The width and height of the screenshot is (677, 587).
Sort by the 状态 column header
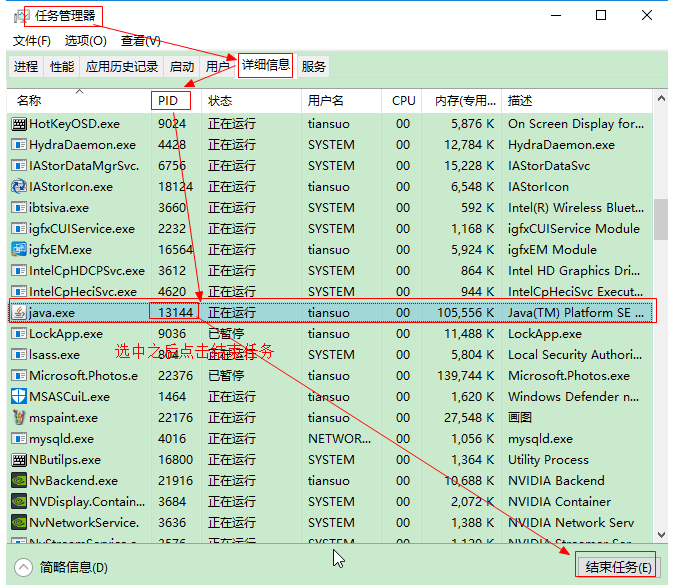(251, 101)
